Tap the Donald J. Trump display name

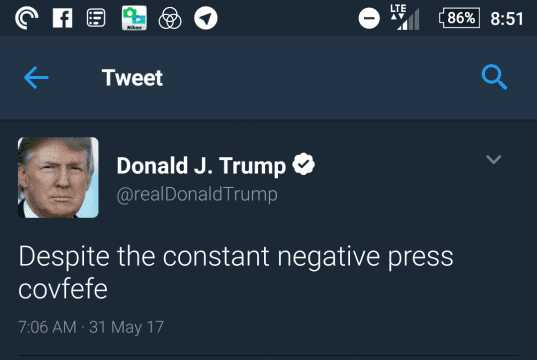tap(201, 166)
